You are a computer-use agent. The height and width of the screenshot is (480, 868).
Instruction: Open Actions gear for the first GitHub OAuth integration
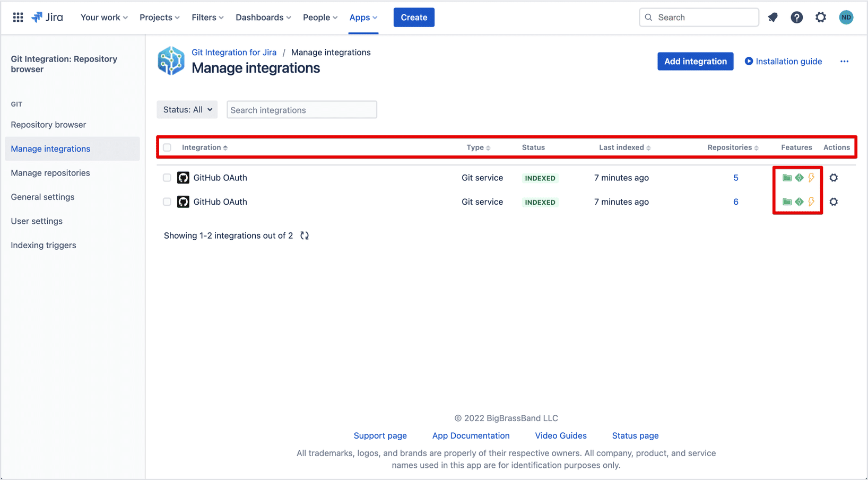point(834,178)
